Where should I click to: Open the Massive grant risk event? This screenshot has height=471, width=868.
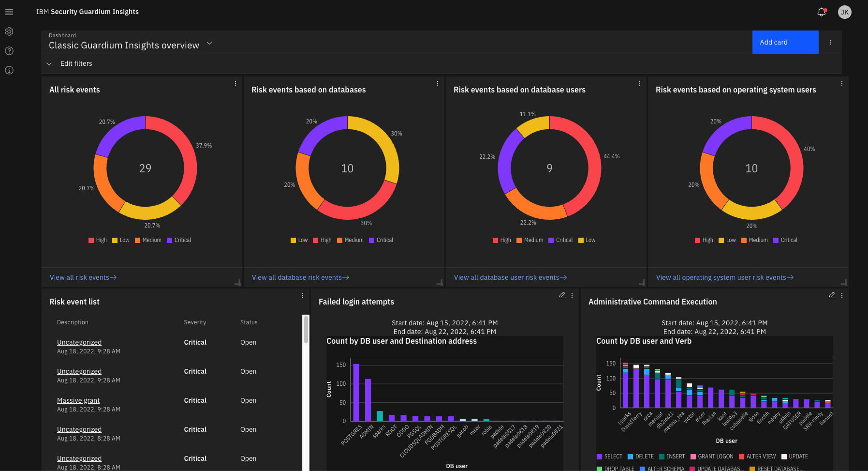[78, 400]
